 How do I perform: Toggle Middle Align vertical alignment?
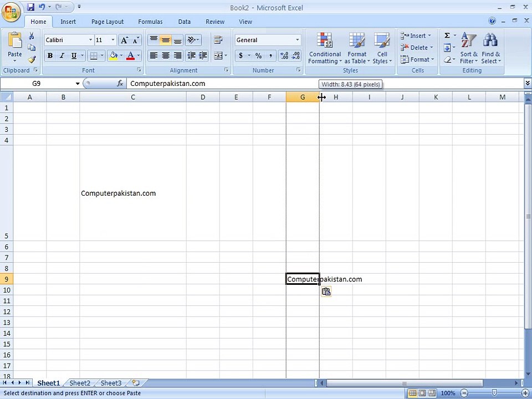pyautogui.click(x=166, y=40)
